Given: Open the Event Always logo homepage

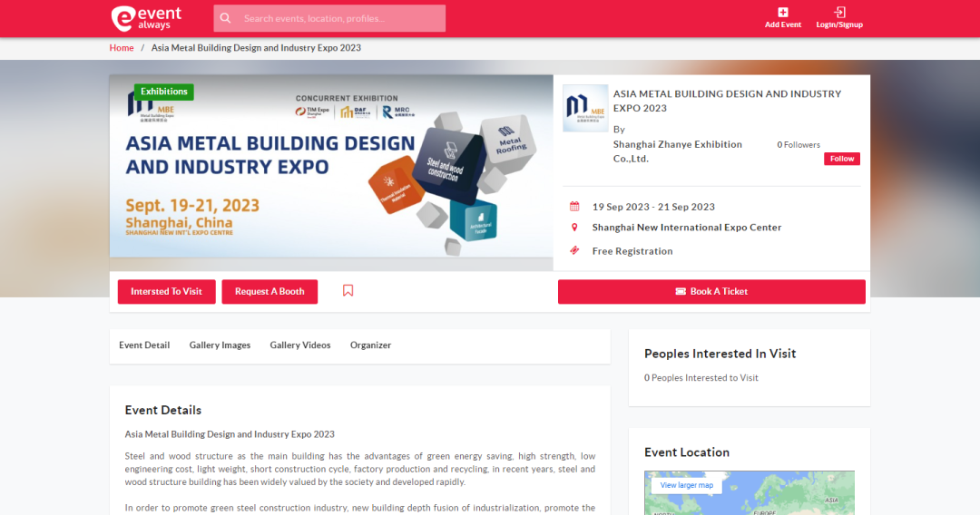Looking at the screenshot, I should point(146,18).
